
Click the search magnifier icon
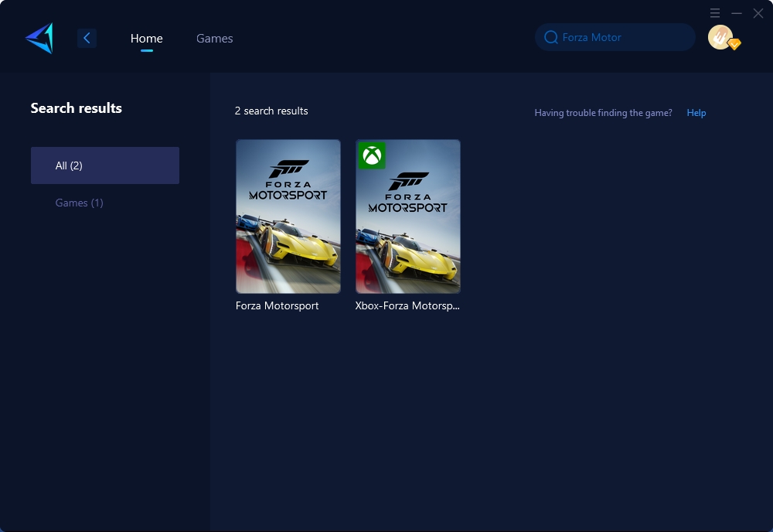(550, 37)
